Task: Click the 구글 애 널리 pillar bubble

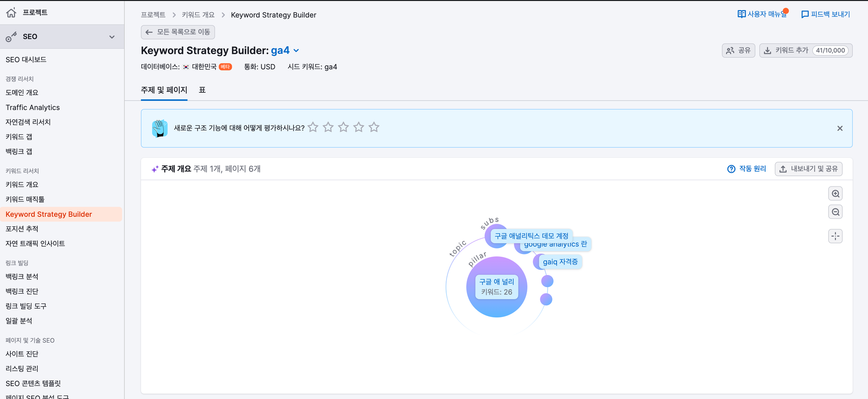Action: (496, 287)
